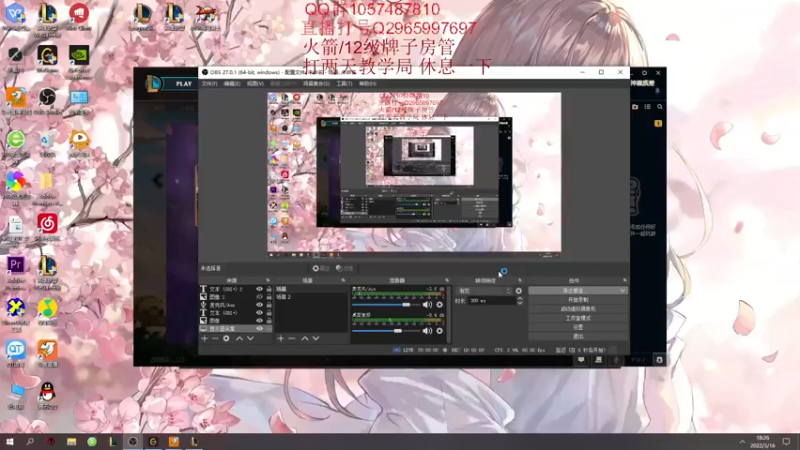Viewport: 800px width, 450px height.
Task: Toggle visibility of 图像 source
Action: pos(259,320)
